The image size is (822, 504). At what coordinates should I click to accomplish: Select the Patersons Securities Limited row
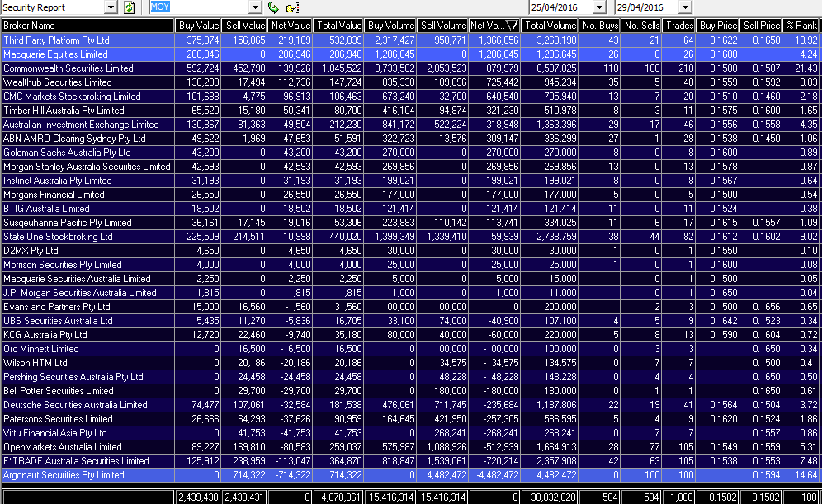(410, 419)
